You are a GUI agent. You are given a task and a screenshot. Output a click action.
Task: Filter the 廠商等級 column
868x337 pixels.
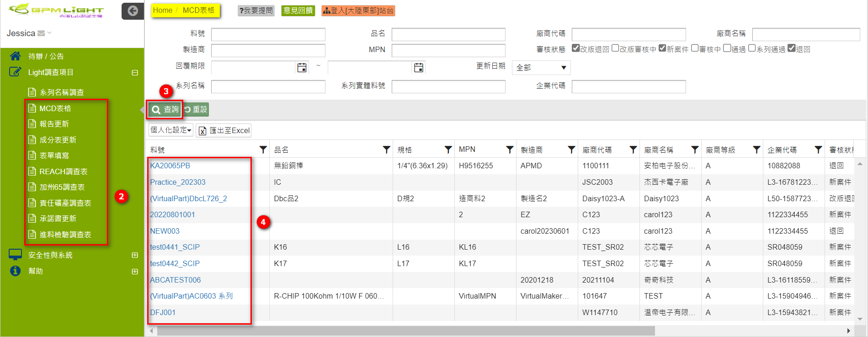coord(757,150)
